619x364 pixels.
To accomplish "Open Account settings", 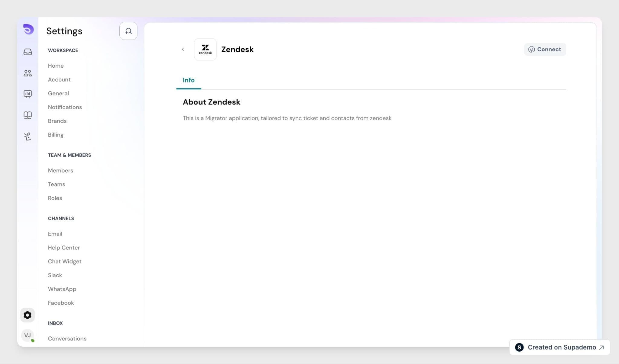I will tap(59, 79).
